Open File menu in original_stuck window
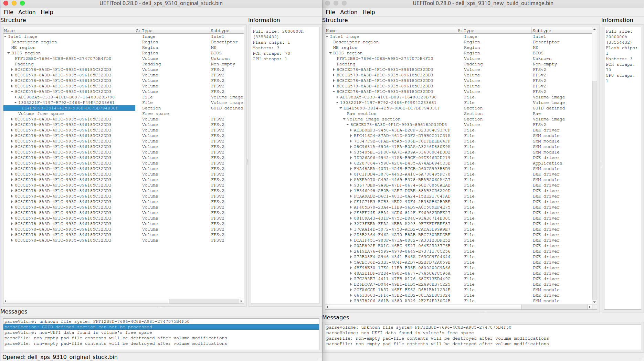Screen dimensions: 644x361 click(x=8, y=12)
